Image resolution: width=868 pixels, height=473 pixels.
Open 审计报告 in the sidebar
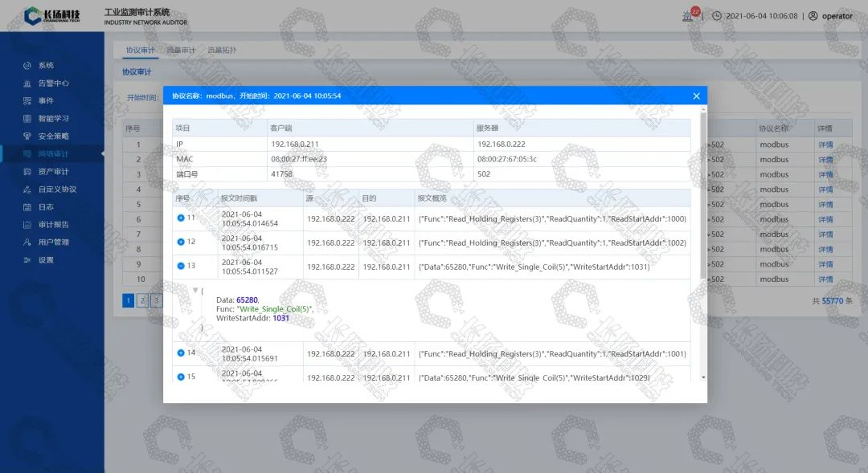coord(53,225)
